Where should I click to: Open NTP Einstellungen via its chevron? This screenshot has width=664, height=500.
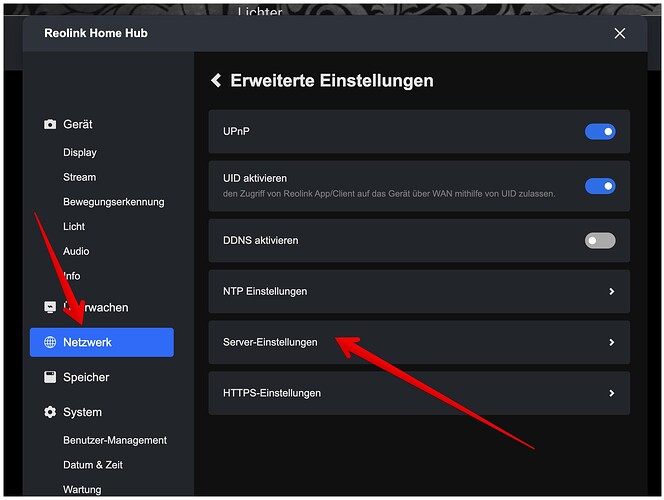[611, 291]
